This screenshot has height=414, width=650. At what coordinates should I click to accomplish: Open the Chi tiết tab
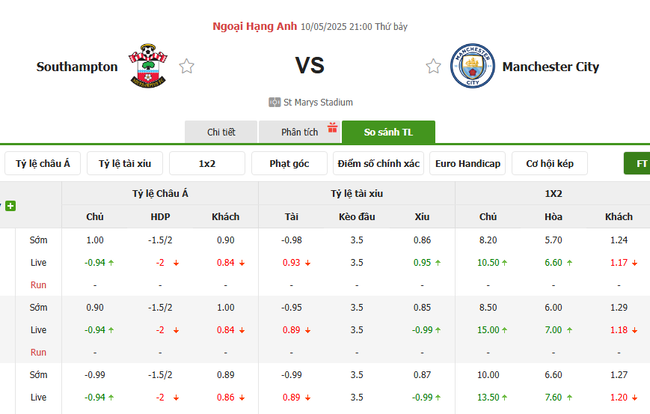221,132
